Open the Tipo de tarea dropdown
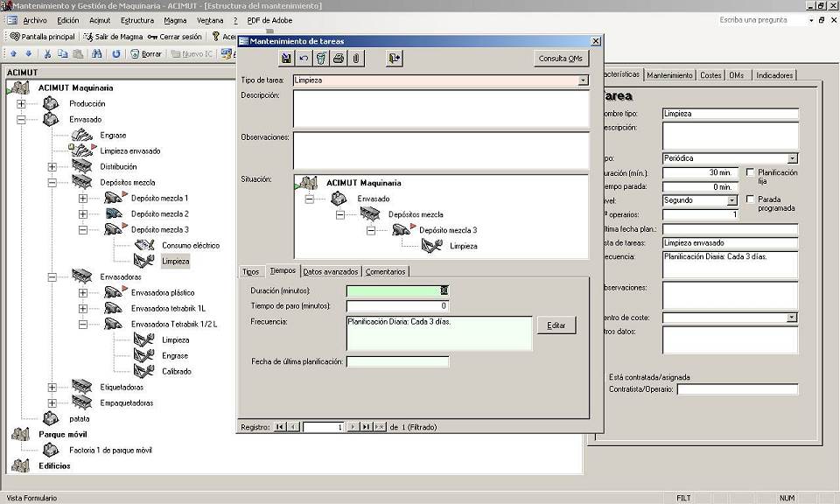840x504 pixels. pos(584,80)
